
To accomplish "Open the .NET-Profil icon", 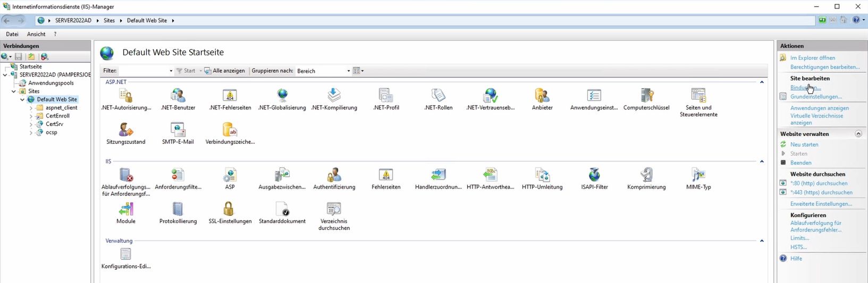I will pyautogui.click(x=386, y=96).
